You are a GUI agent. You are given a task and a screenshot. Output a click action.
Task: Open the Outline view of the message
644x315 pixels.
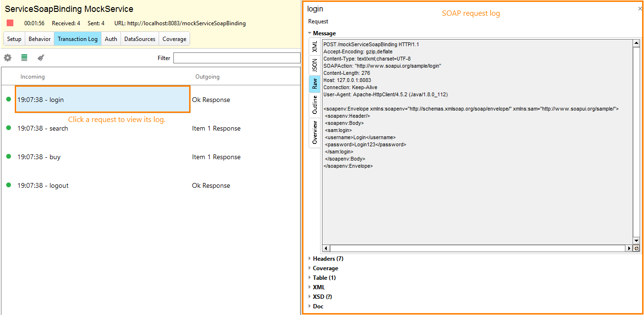[x=314, y=104]
